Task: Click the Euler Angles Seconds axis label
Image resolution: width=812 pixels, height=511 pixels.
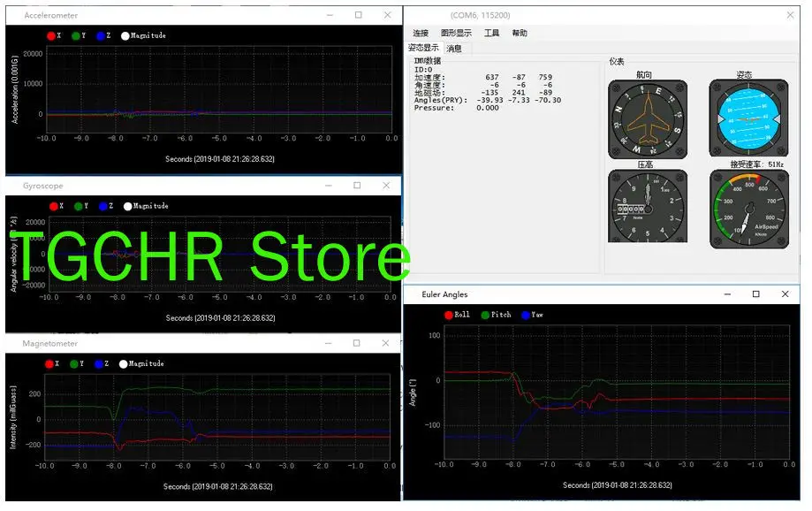Action: 618,485
